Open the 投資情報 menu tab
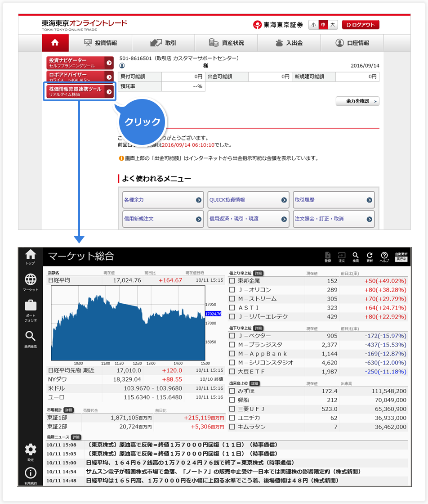Viewport: 428px width, 504px height. click(101, 43)
